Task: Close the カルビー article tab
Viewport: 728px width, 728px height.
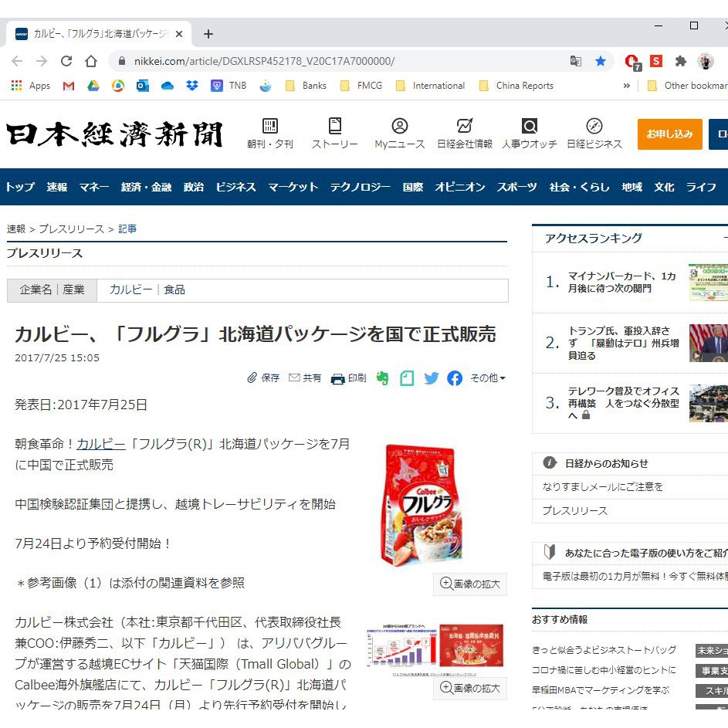Action: coord(179,34)
